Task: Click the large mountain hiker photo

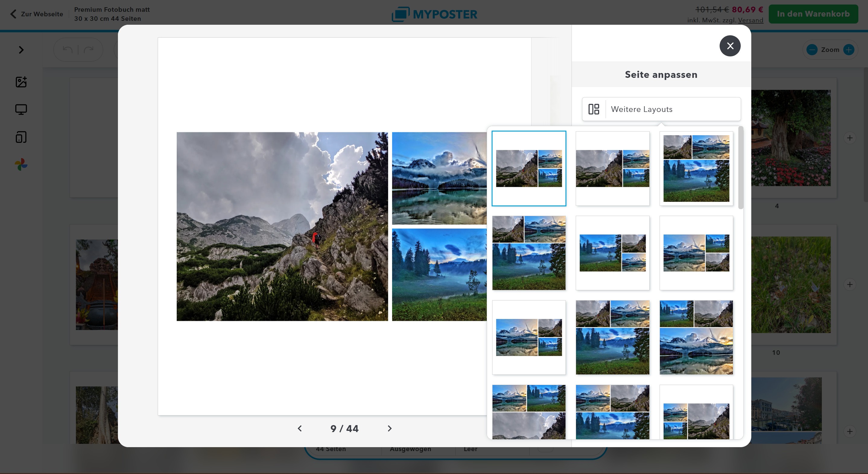Action: 282,227
